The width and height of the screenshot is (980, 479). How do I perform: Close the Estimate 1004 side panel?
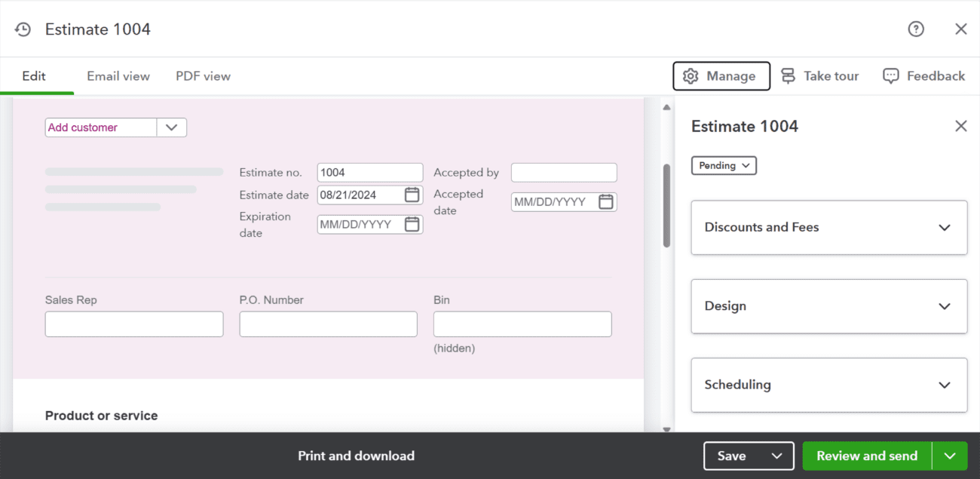(960, 126)
